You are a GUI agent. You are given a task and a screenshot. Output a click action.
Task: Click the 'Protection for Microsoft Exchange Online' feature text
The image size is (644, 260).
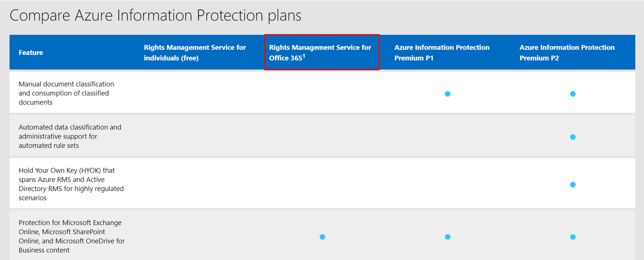click(71, 236)
